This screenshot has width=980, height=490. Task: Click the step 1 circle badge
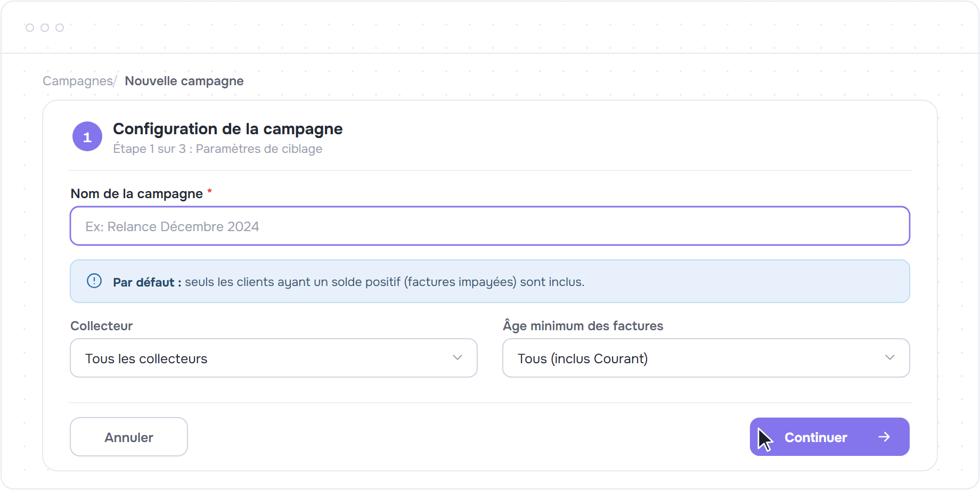point(87,136)
